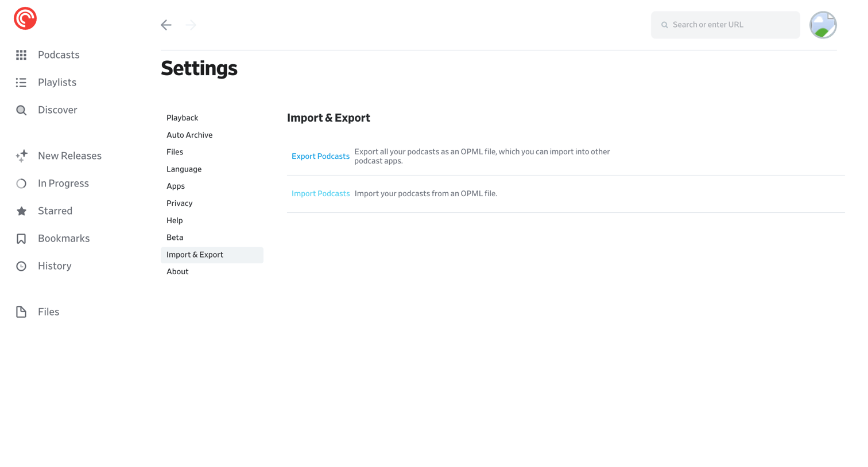Select Import & Export settings item
The image size is (868, 467).
[212, 255]
